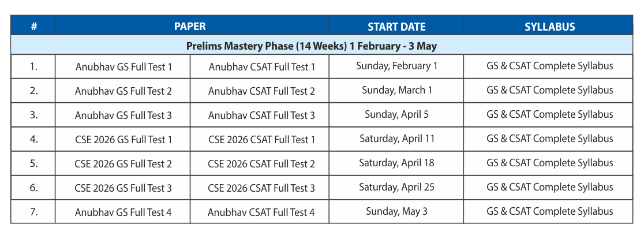Click the PAPER column header
The width and height of the screenshot is (644, 239).
point(190,27)
